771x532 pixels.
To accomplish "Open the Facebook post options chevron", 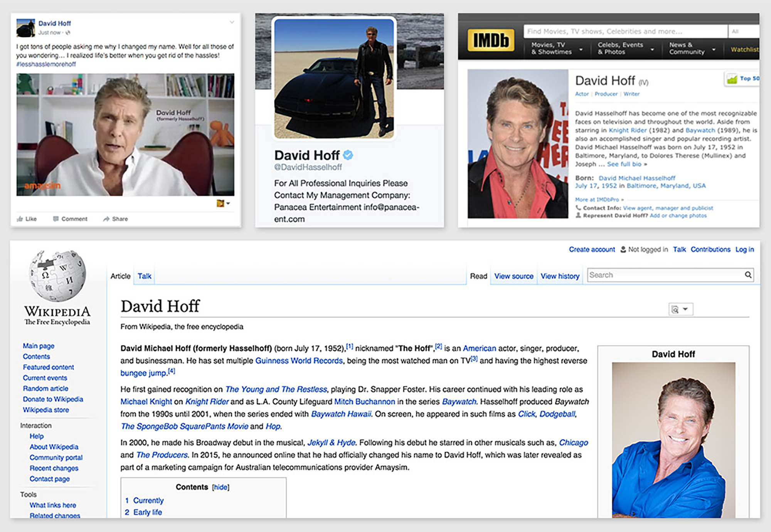I will (x=232, y=22).
